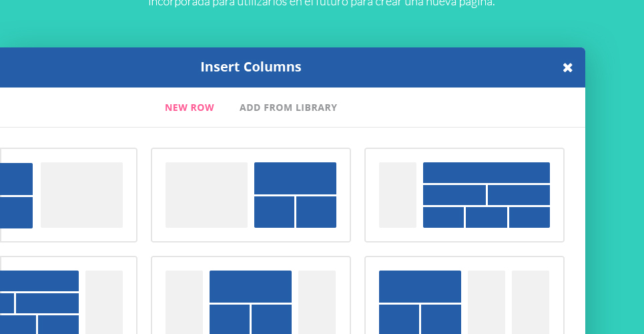Click large gray block in top left layout

point(81,195)
